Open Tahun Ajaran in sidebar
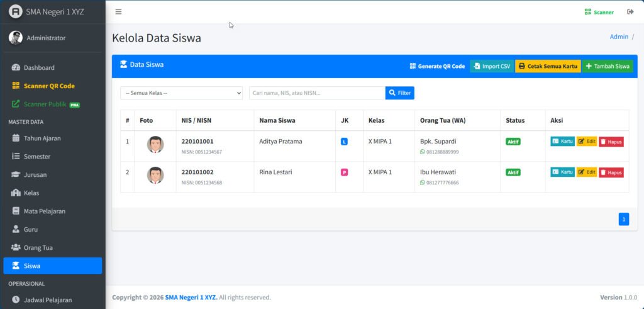This screenshot has width=644, height=309. point(53,138)
